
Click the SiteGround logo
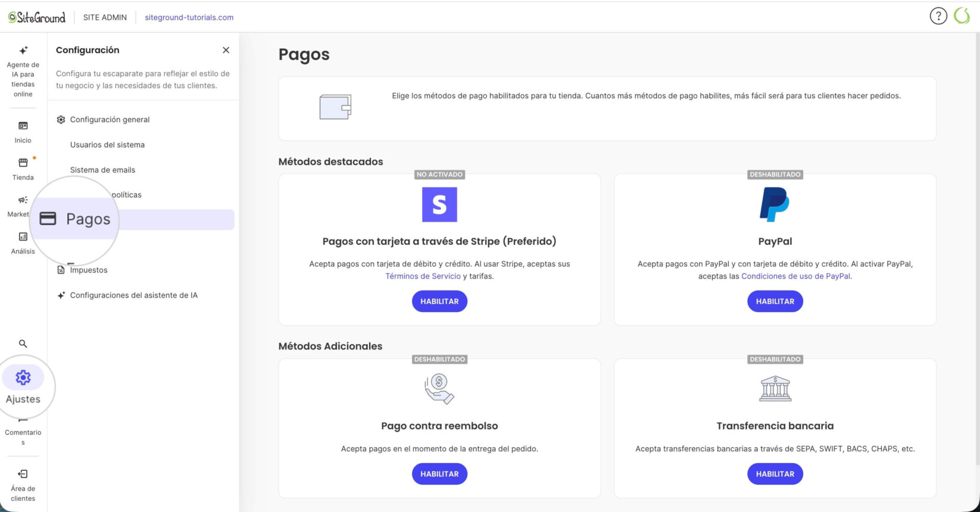tap(37, 17)
